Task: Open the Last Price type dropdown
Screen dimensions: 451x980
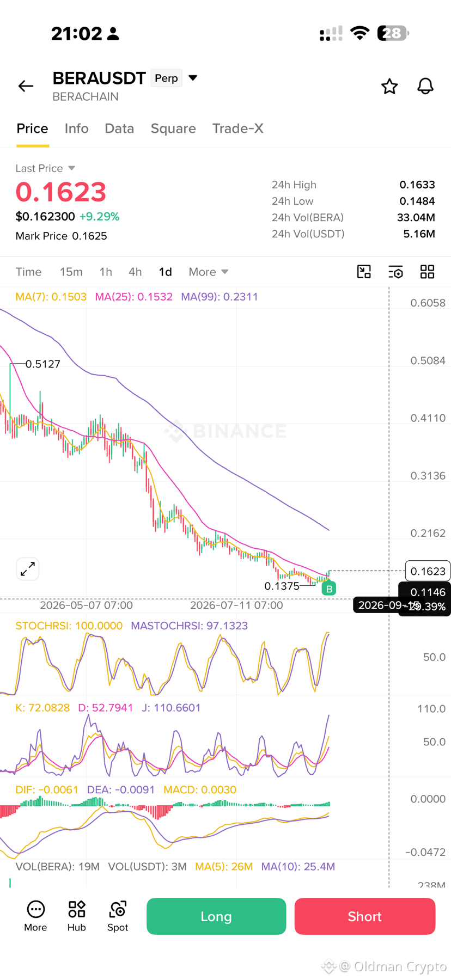Action: (71, 168)
